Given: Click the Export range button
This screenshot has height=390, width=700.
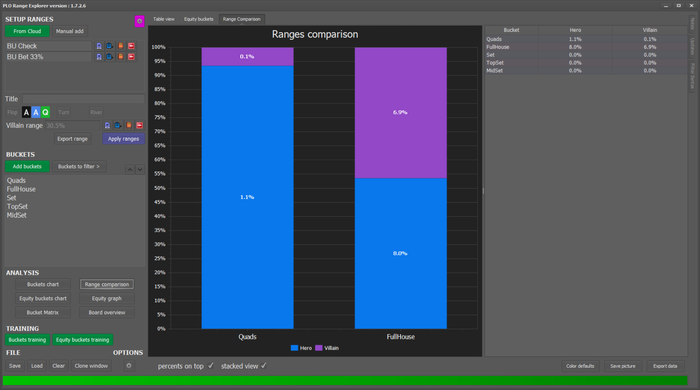Looking at the screenshot, I should (x=72, y=139).
